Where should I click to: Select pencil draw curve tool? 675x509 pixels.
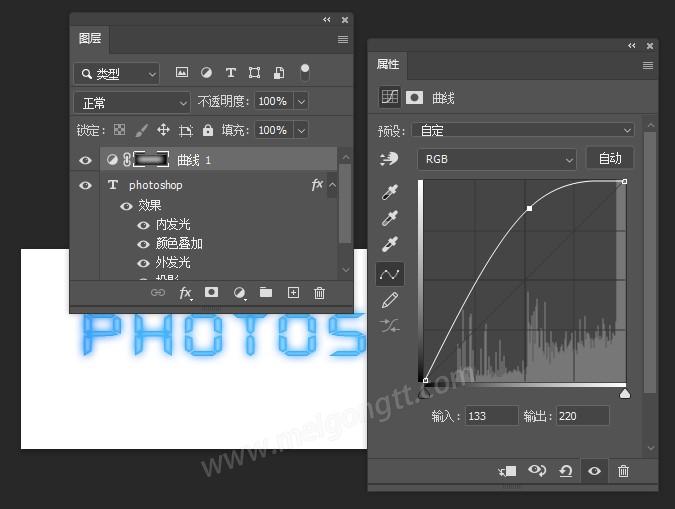click(x=390, y=300)
